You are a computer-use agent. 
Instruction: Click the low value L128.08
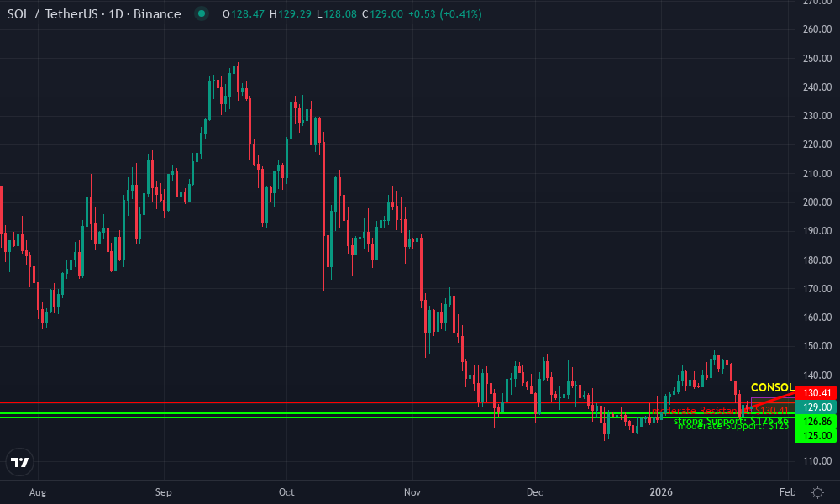pyautogui.click(x=337, y=14)
